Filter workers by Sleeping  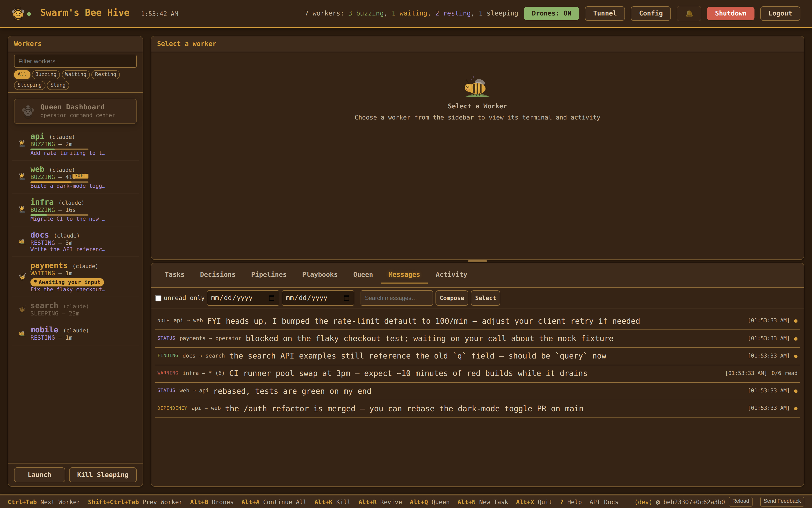coord(29,85)
